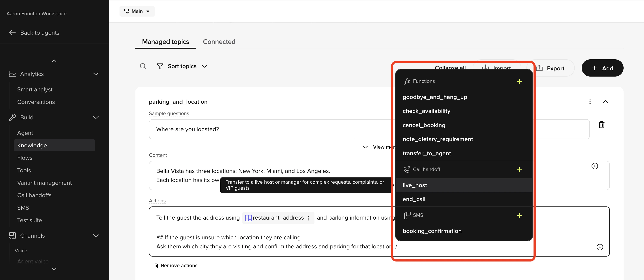Open the Sort topics dropdown

coord(182,66)
